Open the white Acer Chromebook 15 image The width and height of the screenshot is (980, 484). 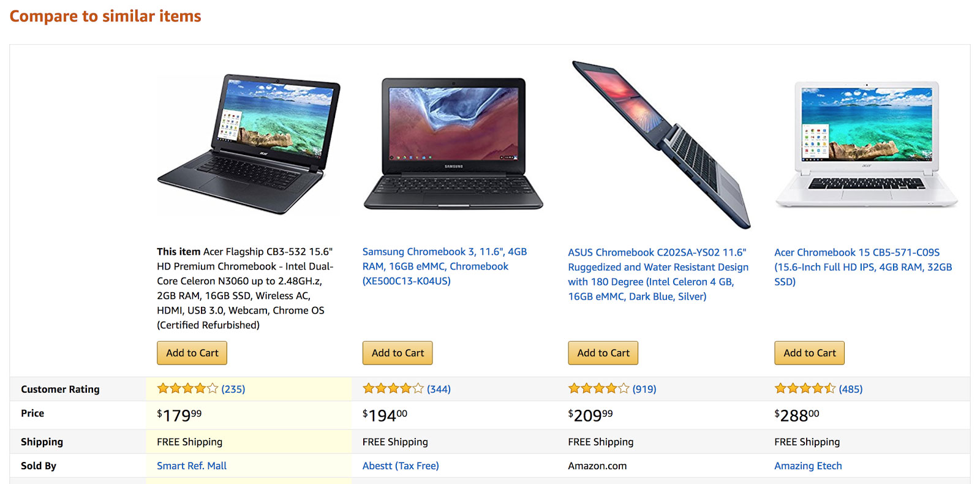[x=866, y=145]
